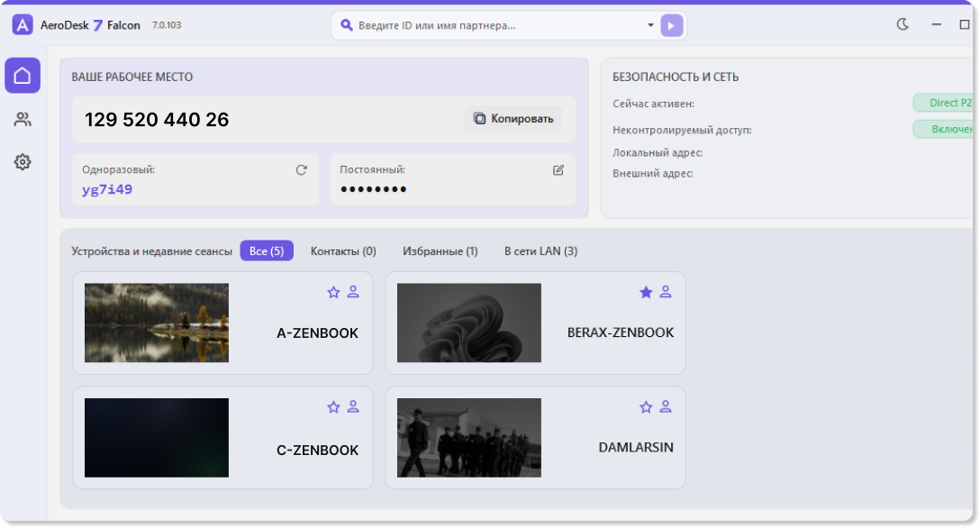This screenshot has width=980, height=528.
Task: Open the Избранные (1) tab
Action: click(440, 251)
